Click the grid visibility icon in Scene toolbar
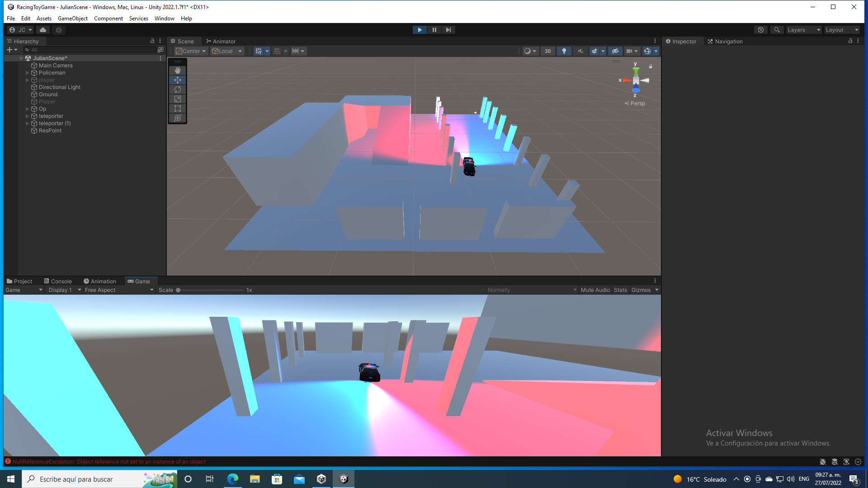Screen dimensions: 868x488 tap(259, 51)
